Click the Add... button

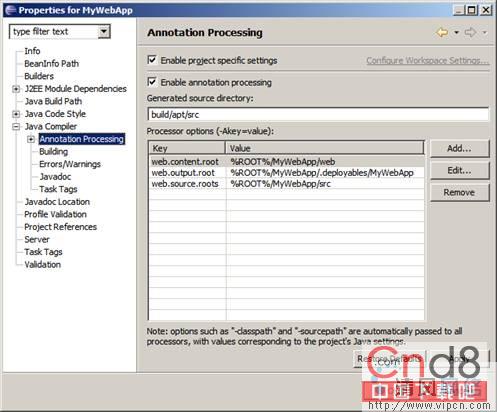pyautogui.click(x=459, y=149)
